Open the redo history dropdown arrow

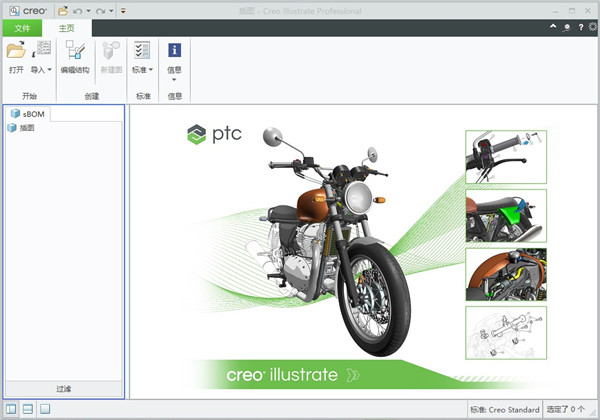point(111,11)
